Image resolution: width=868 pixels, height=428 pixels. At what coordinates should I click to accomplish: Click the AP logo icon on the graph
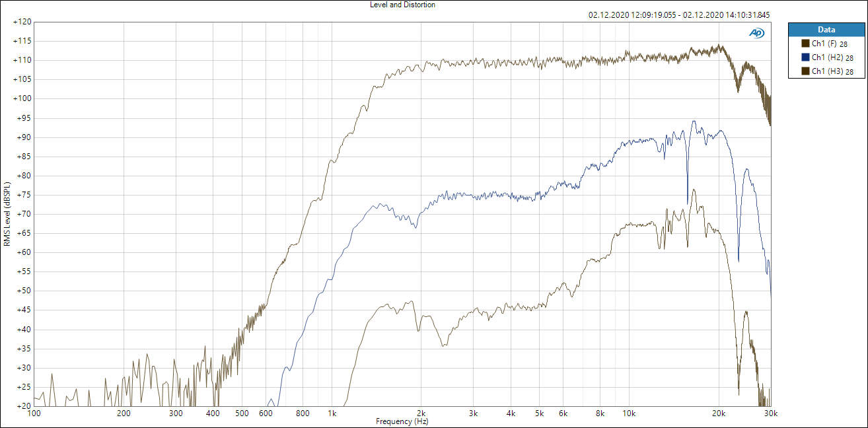[x=757, y=32]
